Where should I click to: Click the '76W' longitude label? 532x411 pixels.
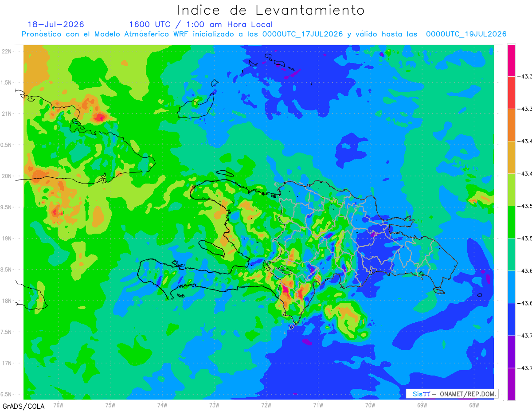point(58,405)
